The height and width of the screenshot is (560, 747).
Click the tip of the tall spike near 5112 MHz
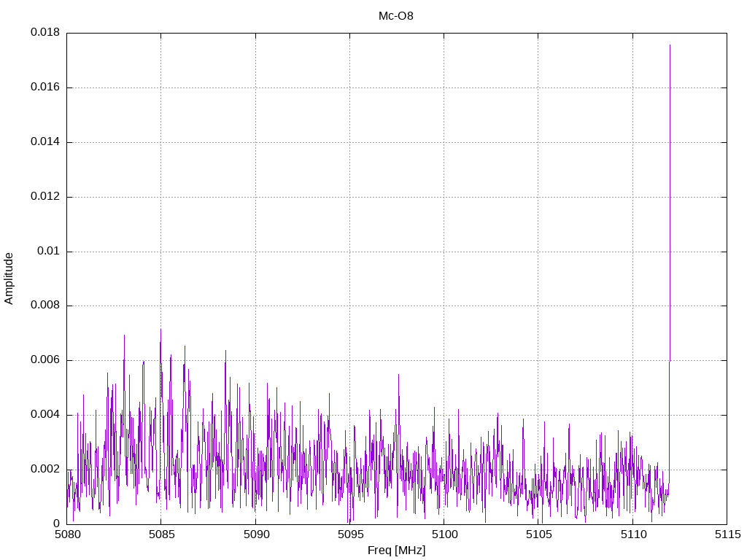[670, 46]
